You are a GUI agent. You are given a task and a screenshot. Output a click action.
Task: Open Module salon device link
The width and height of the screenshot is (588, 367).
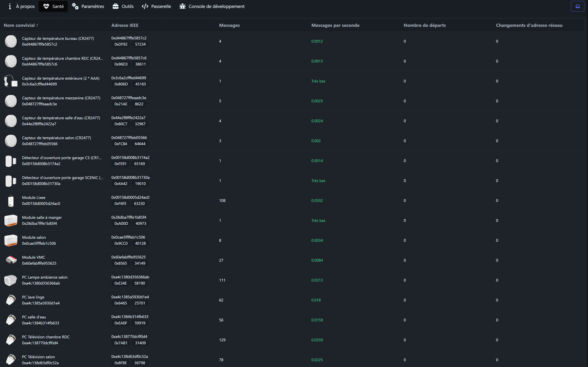34,237
